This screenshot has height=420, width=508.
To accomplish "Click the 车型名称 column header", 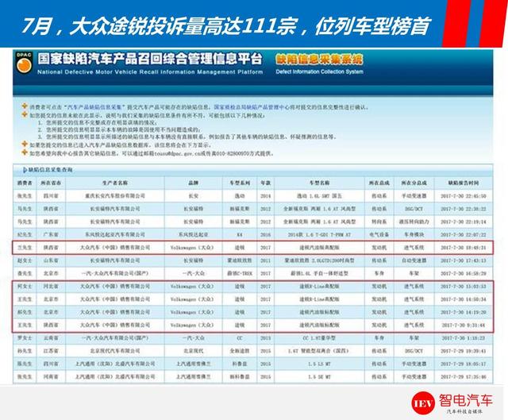I will pyautogui.click(x=319, y=183).
